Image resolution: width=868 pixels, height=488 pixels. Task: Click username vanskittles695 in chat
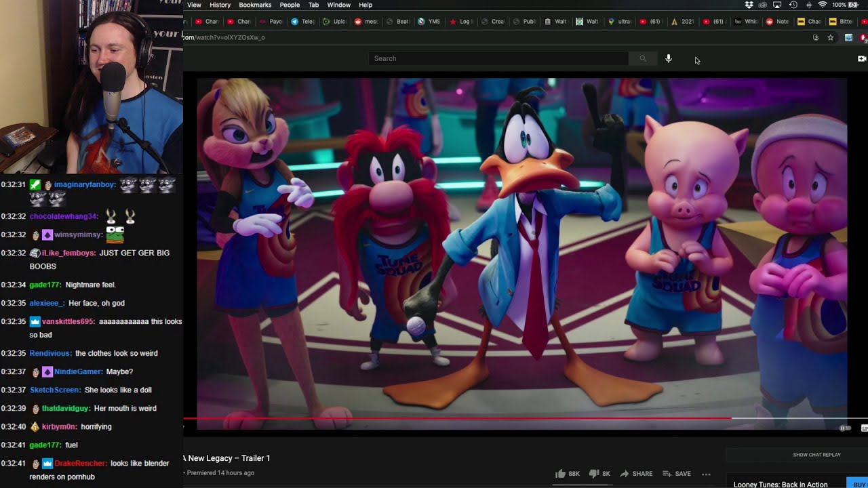pos(69,321)
